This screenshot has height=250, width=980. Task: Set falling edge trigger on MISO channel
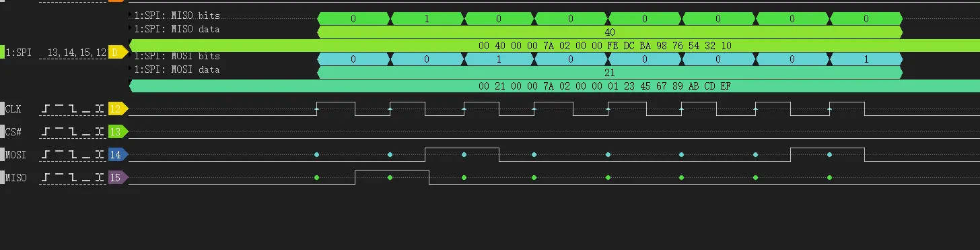[x=72, y=179]
